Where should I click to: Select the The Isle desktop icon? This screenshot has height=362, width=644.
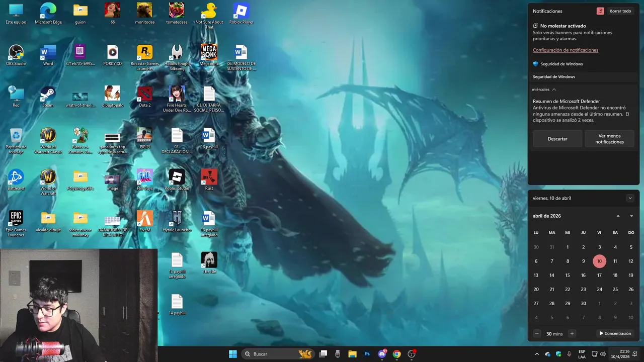[209, 262]
